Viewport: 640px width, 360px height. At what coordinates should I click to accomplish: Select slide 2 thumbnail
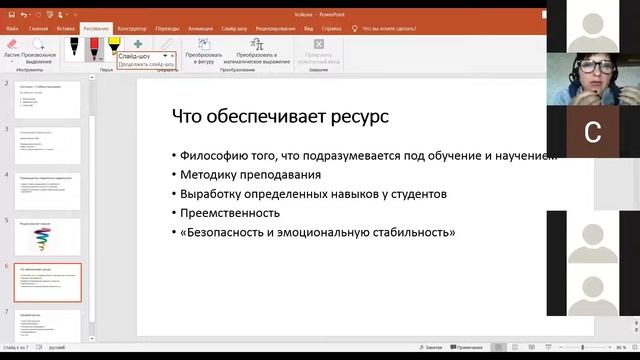(x=47, y=100)
